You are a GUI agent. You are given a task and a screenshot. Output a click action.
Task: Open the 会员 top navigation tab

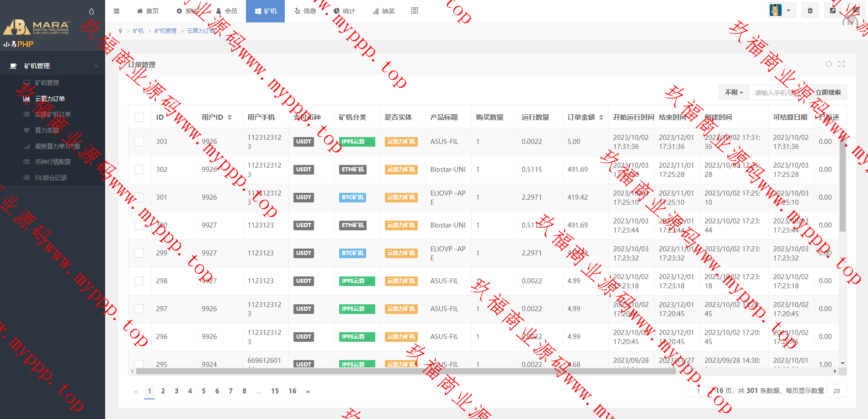point(226,11)
